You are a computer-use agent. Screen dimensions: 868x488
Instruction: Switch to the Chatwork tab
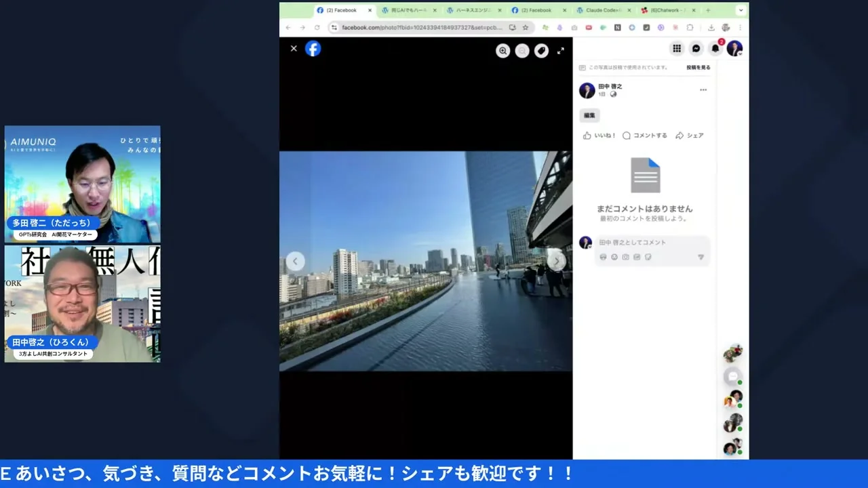point(668,10)
